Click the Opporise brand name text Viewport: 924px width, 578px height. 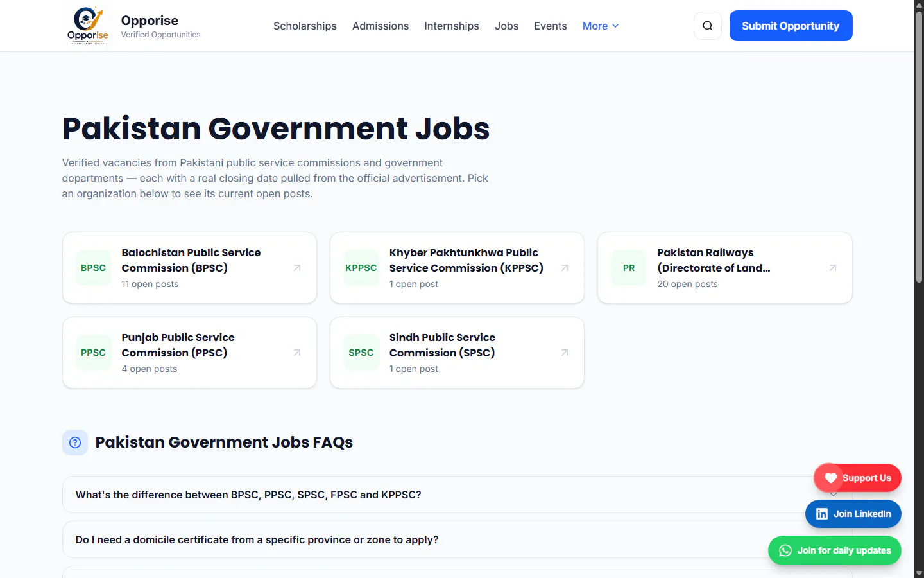click(150, 21)
